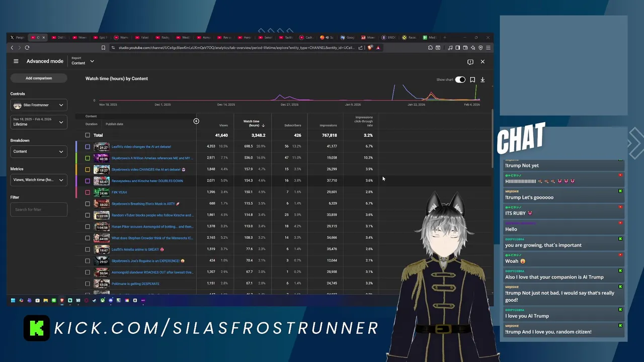Image resolution: width=644 pixels, height=362 pixels.
Task: Switch to the Twitter X browser tab
Action: [x=17, y=37]
